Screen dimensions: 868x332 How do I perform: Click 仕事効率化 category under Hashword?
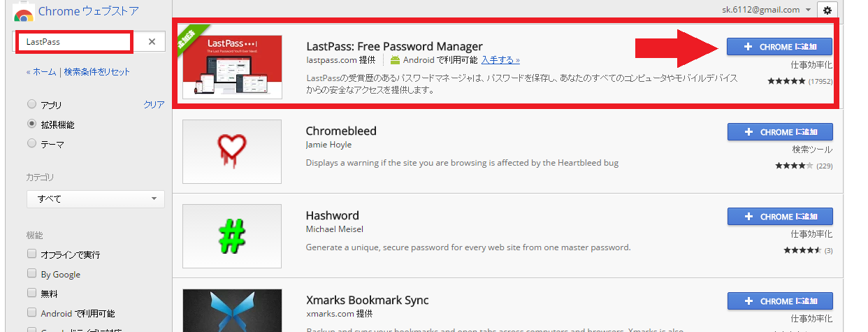812,234
